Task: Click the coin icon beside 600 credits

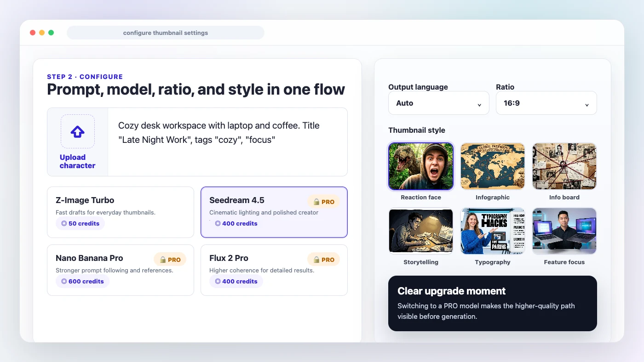Action: (x=64, y=281)
